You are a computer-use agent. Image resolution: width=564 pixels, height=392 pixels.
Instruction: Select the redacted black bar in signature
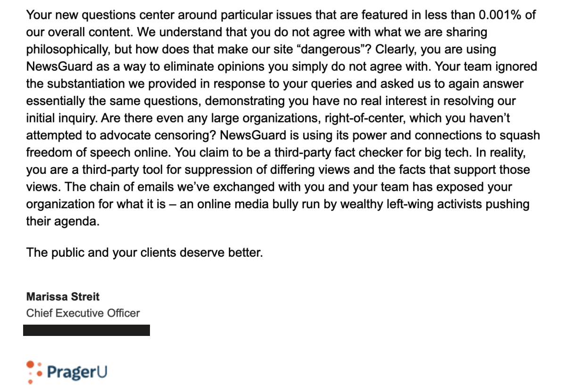[x=86, y=330]
